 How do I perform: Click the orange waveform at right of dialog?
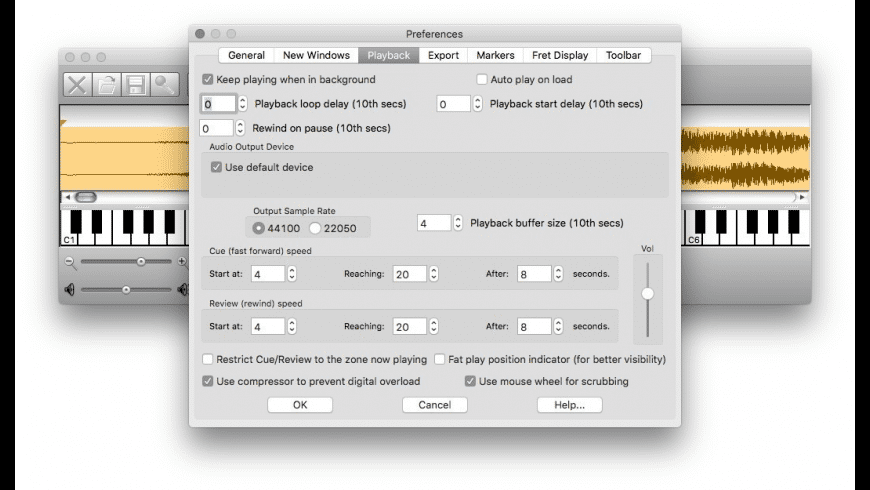[x=745, y=159]
